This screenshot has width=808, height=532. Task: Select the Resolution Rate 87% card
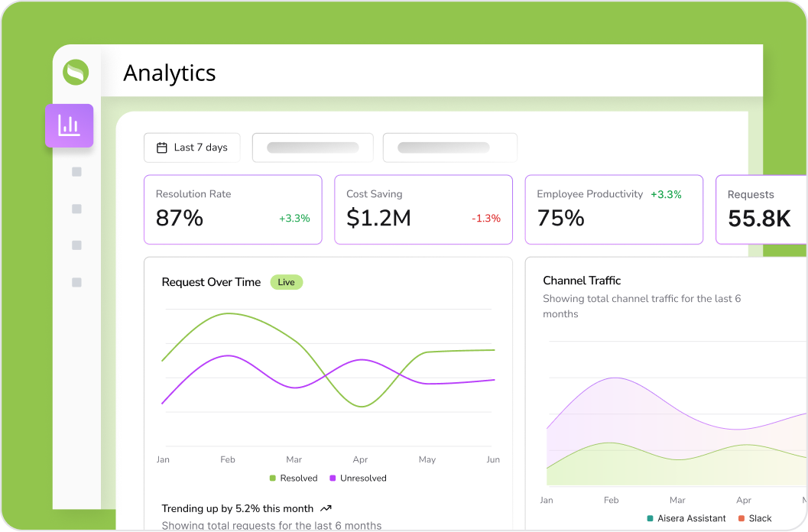232,209
